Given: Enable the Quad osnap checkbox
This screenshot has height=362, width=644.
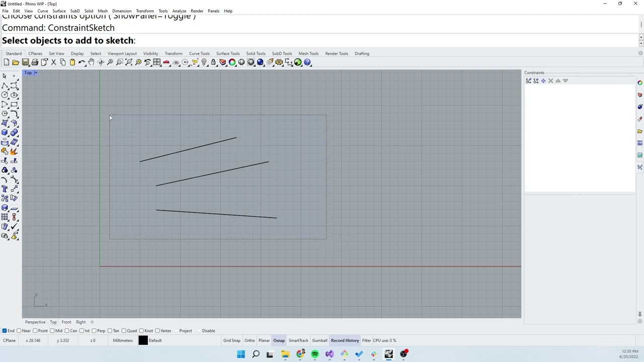Looking at the screenshot, I should (x=124, y=331).
